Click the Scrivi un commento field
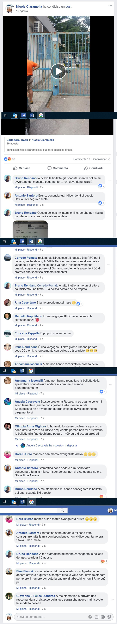 pos(50,617)
